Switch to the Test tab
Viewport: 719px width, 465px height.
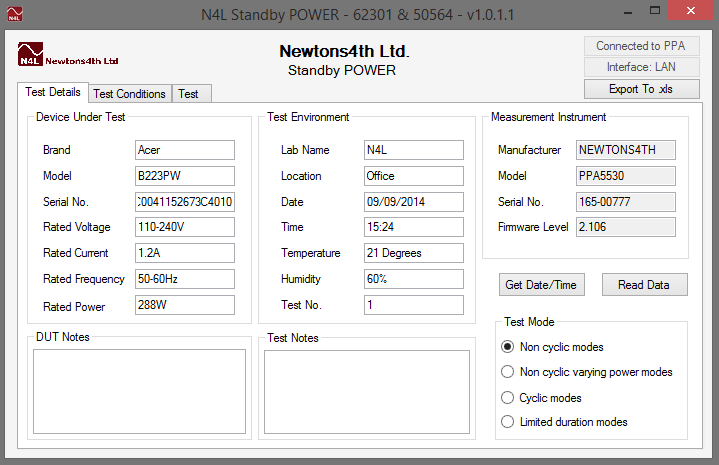192,94
